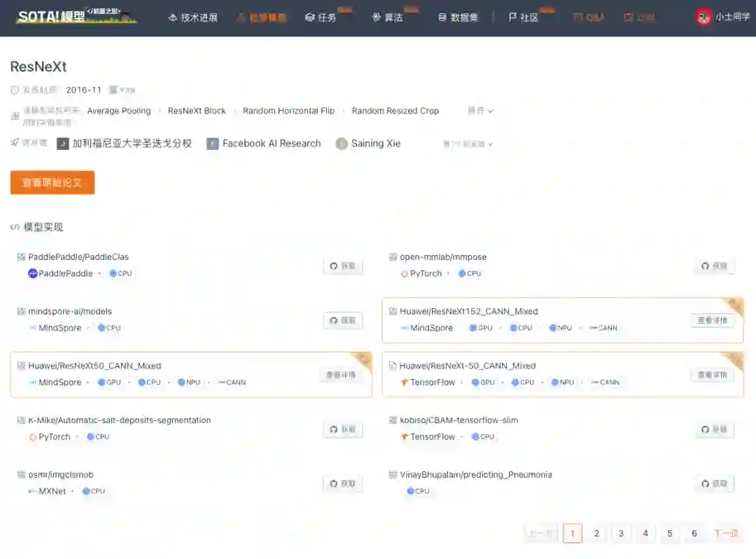756x559 pixels.
Task: Click GitHub get button for osmr/imgclsmob
Action: coord(343,484)
